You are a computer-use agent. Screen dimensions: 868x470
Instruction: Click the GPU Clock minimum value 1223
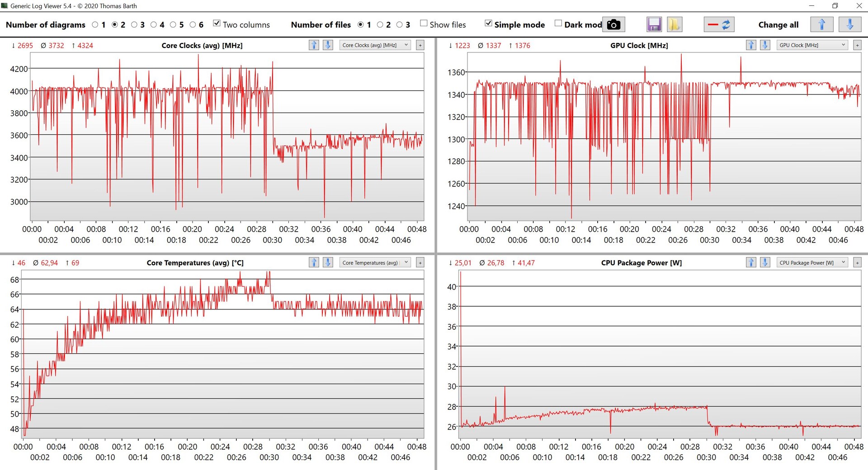pos(462,46)
